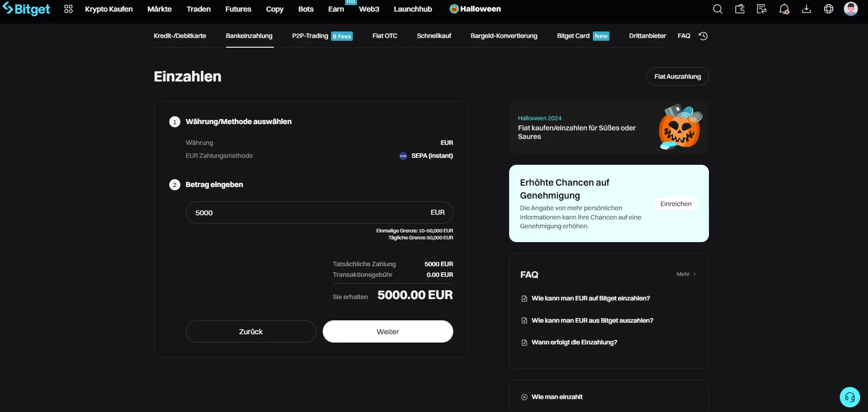The width and height of the screenshot is (868, 412).
Task: Click the Halloween 2024 banner text
Action: tap(540, 118)
